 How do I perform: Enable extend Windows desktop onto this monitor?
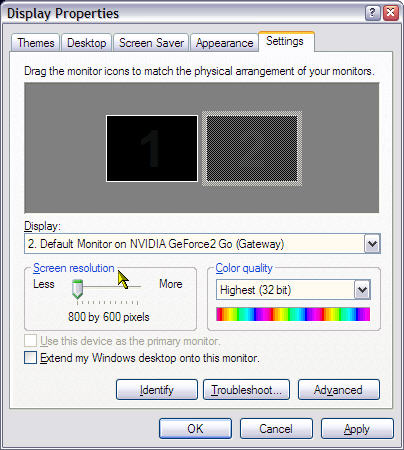click(x=30, y=358)
